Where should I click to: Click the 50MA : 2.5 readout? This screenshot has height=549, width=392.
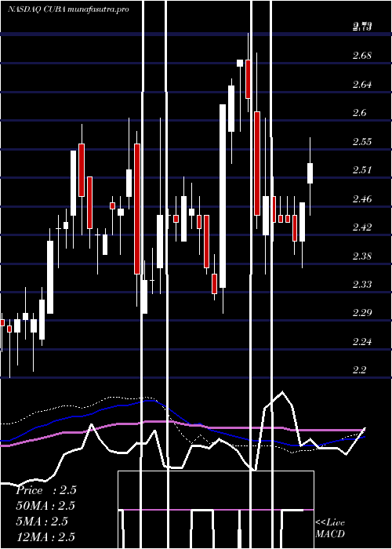(45, 506)
